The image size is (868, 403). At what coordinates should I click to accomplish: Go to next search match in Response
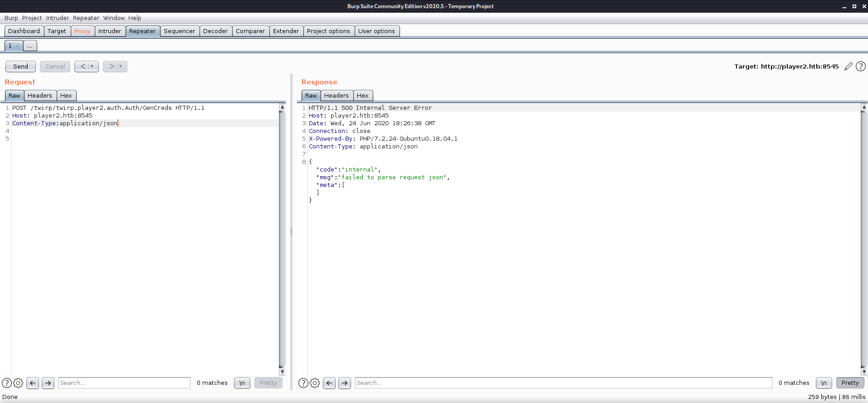pos(345,383)
